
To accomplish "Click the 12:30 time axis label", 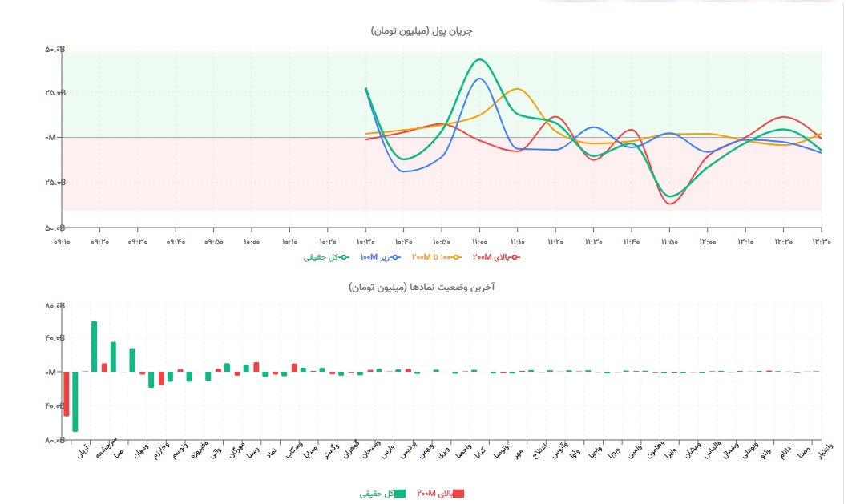I will [x=822, y=242].
